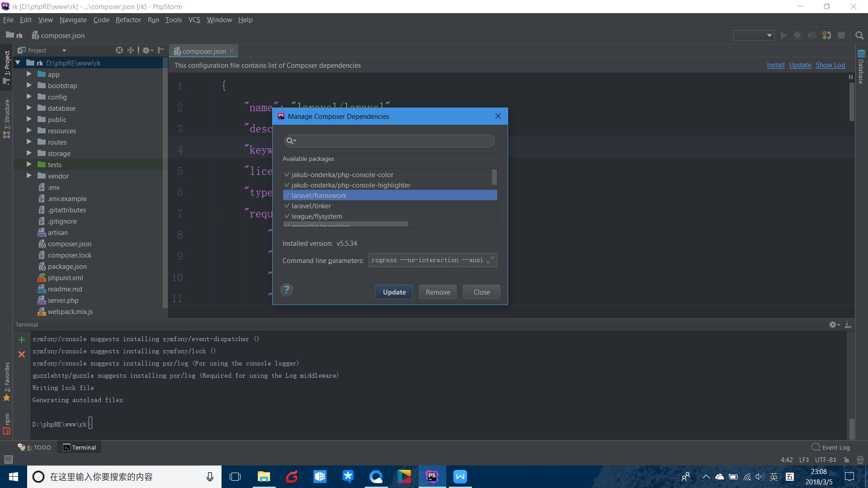This screenshot has height=488, width=868.
Task: Click the Collapse All icon in Project panel
Action: (x=131, y=51)
